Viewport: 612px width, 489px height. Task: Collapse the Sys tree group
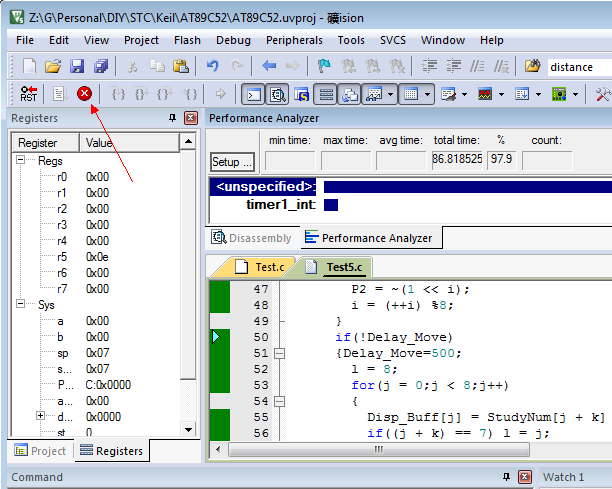(x=20, y=303)
